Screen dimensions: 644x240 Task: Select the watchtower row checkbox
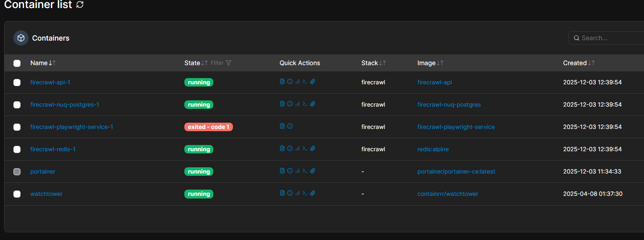tap(17, 194)
